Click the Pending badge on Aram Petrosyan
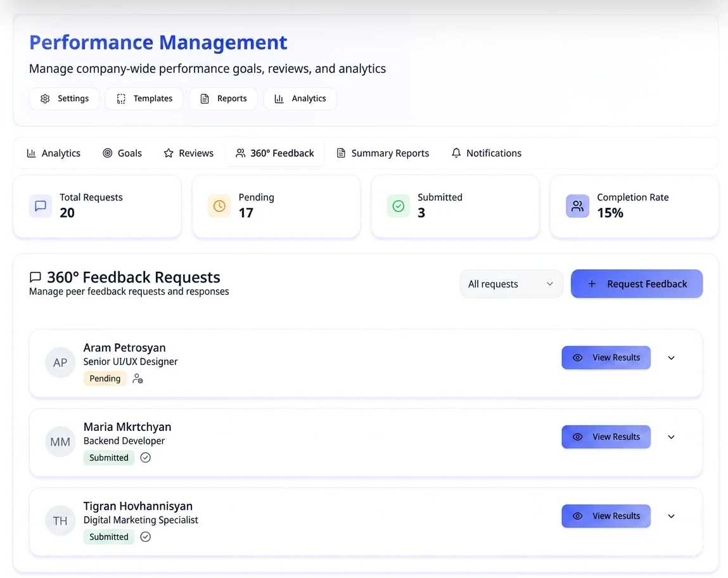The height and width of the screenshot is (578, 728). pyautogui.click(x=105, y=378)
